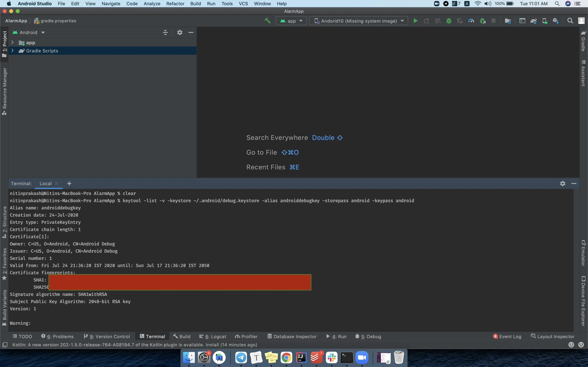This screenshot has width=588, height=367.
Task: Click the Debug app bug icon
Action: coord(449,21)
